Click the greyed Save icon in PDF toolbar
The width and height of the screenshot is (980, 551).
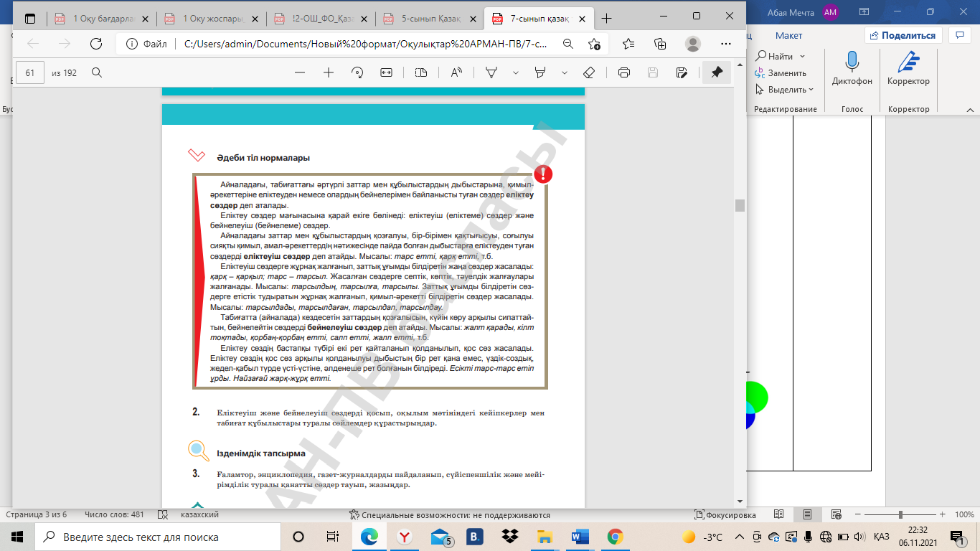click(x=653, y=72)
